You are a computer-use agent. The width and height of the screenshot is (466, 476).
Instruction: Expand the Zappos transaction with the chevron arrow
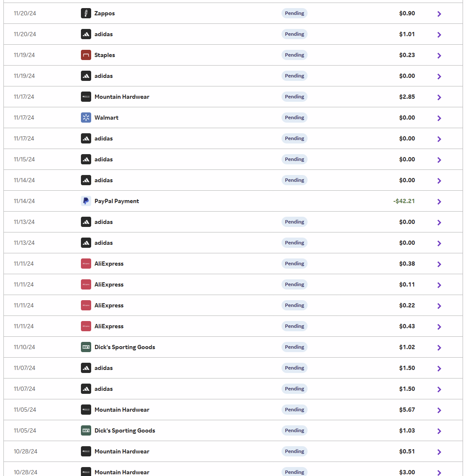point(439,14)
